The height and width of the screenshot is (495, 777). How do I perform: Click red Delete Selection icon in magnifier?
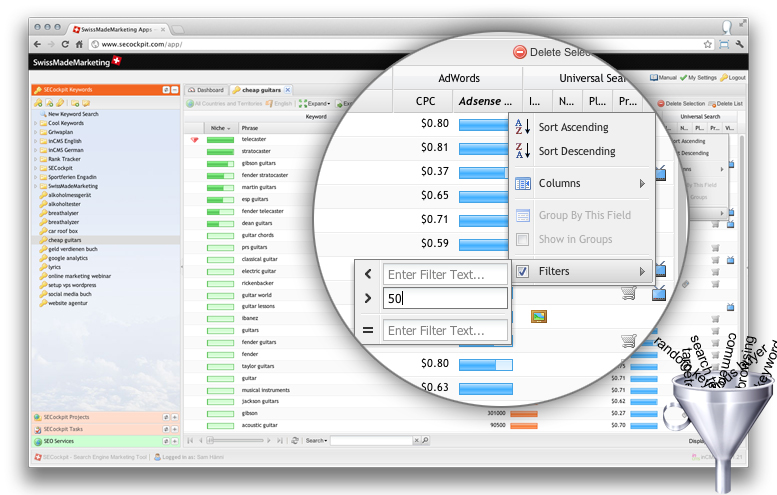[519, 52]
